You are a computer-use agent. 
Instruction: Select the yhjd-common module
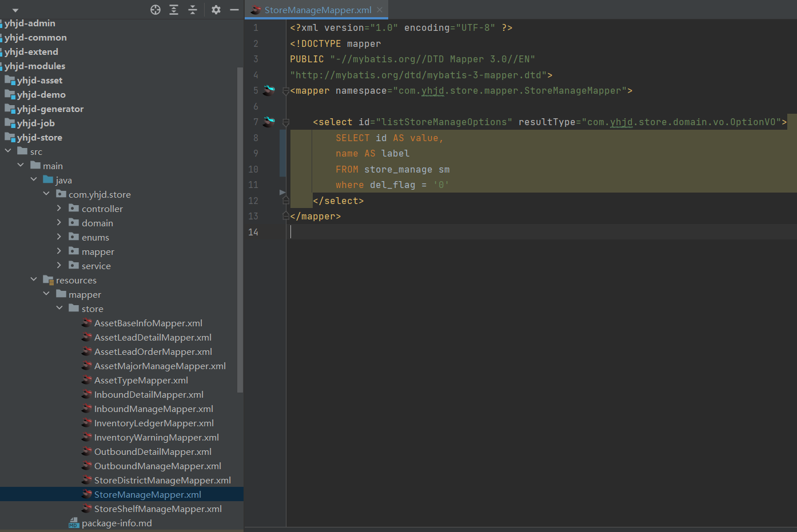pos(35,37)
